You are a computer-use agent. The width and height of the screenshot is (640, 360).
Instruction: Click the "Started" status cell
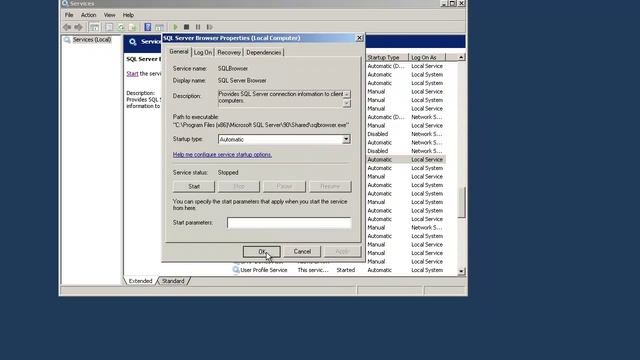pos(345,270)
